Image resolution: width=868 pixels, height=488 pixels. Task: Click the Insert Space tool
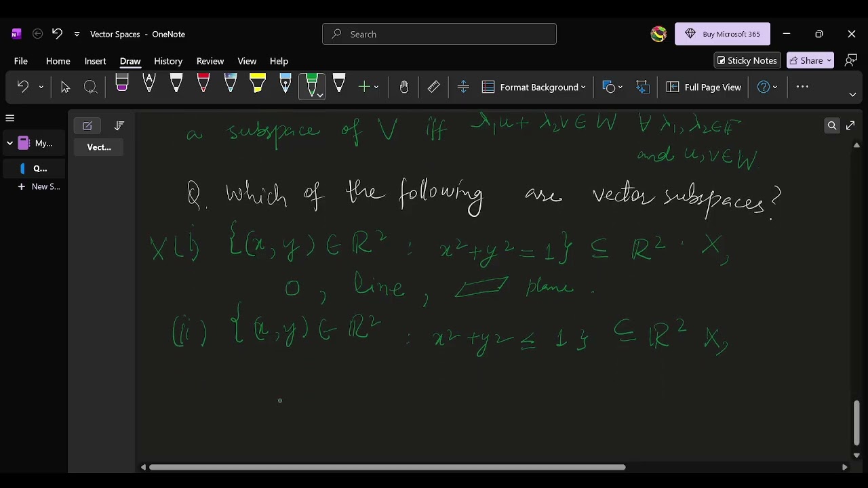463,87
